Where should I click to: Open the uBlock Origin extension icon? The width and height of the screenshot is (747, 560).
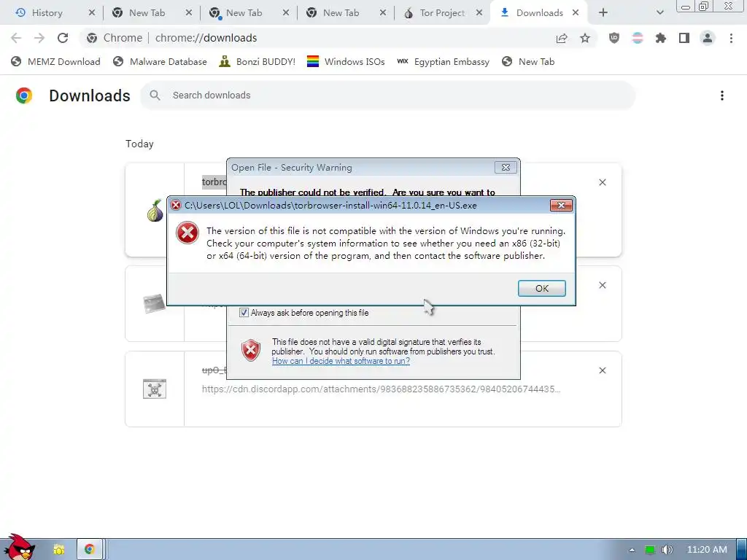pyautogui.click(x=614, y=38)
